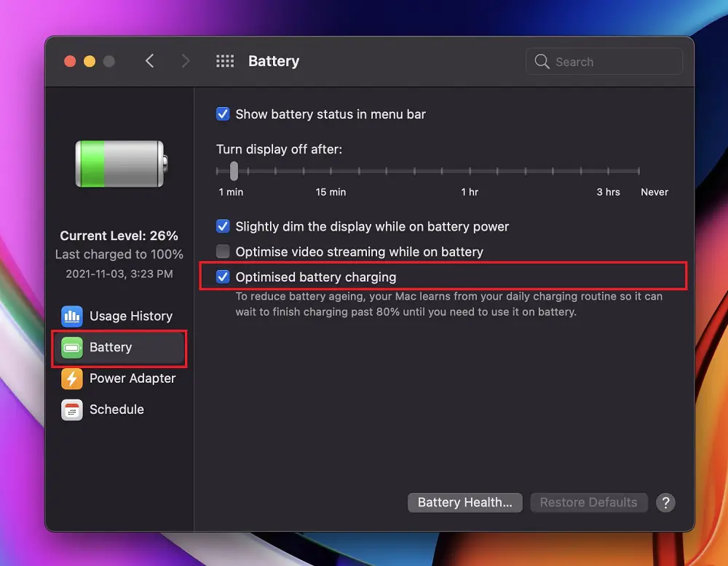Click the Restore Defaults button
728x566 pixels.
pyautogui.click(x=588, y=502)
